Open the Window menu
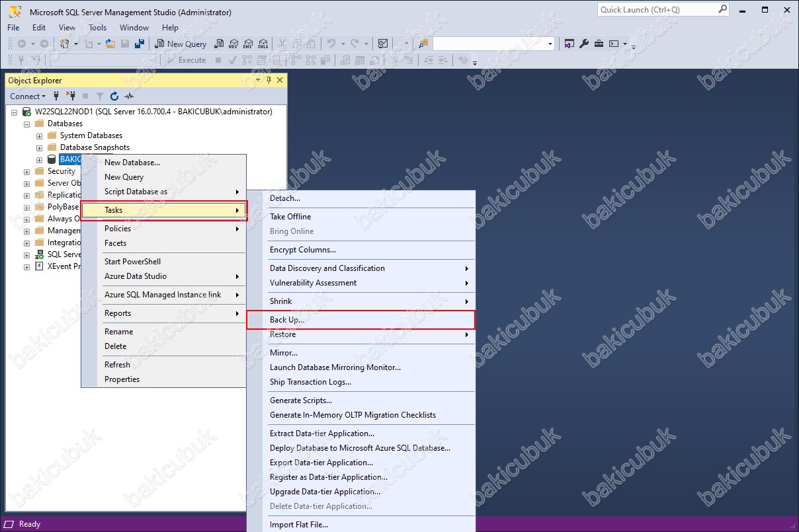799x532 pixels. [x=134, y=27]
